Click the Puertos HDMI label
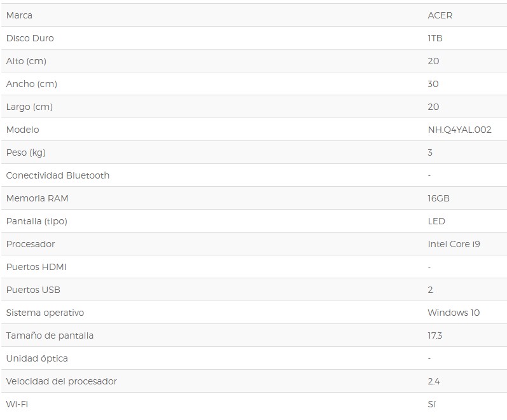 click(x=36, y=267)
